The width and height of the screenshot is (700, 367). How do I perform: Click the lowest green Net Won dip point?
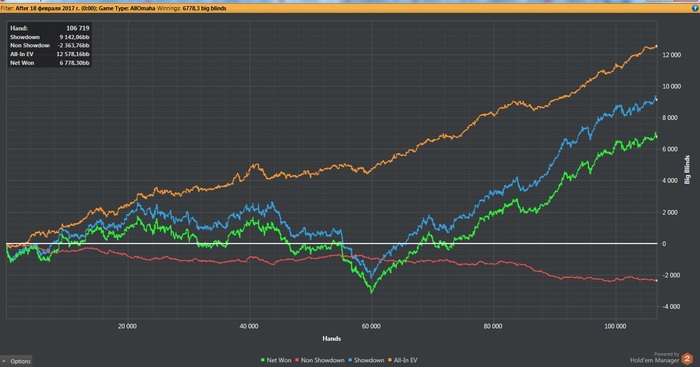coord(371,292)
